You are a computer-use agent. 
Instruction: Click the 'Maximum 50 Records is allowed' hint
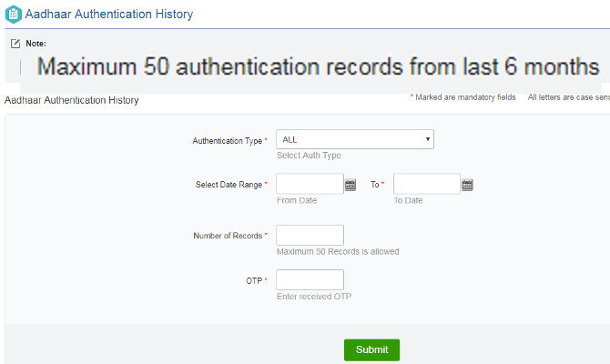[338, 252]
